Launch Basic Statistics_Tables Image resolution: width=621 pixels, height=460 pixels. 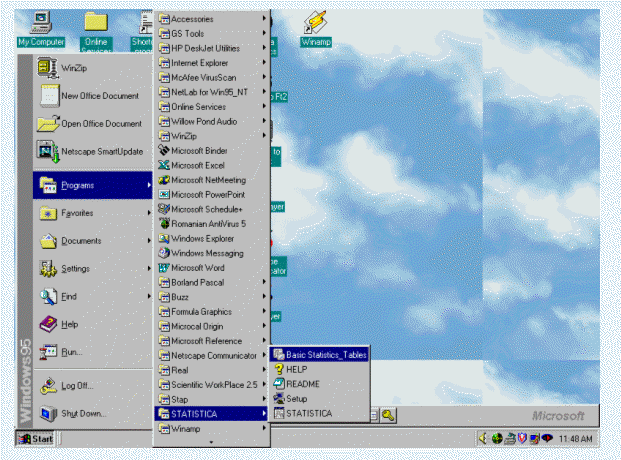pos(320,355)
